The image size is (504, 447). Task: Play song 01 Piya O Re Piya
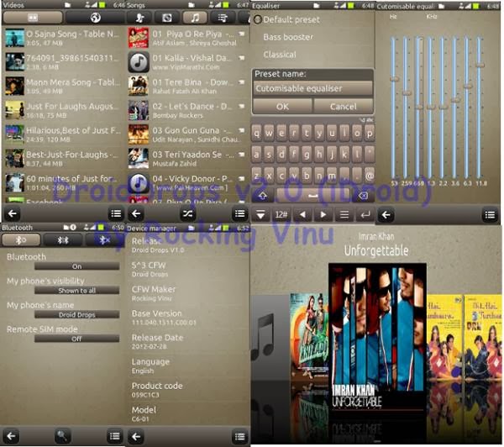tap(187, 38)
